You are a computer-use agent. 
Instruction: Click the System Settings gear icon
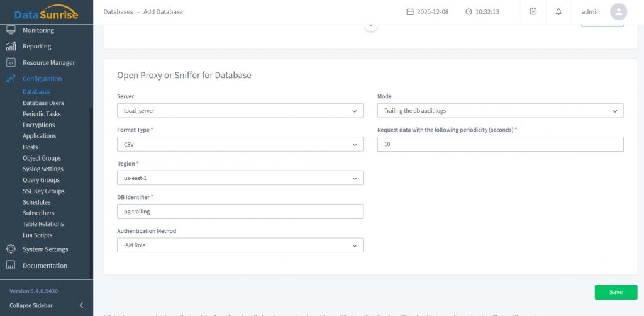click(11, 249)
